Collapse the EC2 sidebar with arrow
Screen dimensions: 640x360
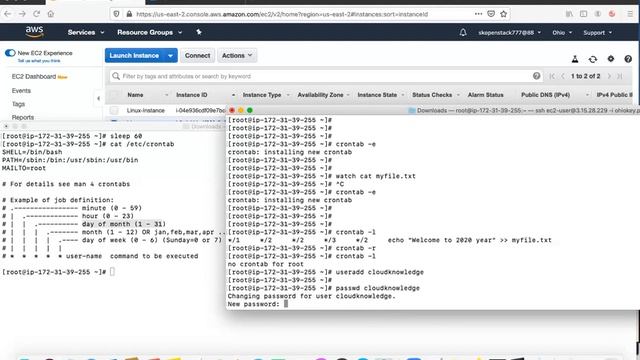pos(98,98)
